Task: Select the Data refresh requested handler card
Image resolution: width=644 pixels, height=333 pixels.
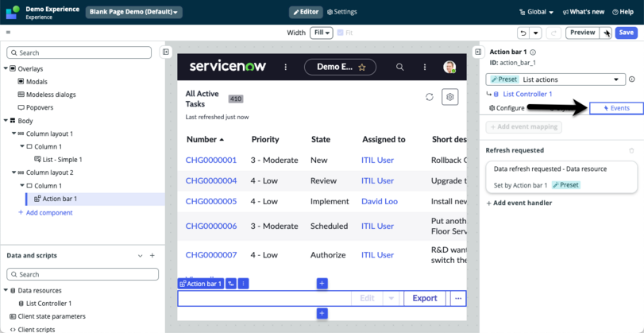Action: [x=561, y=176]
